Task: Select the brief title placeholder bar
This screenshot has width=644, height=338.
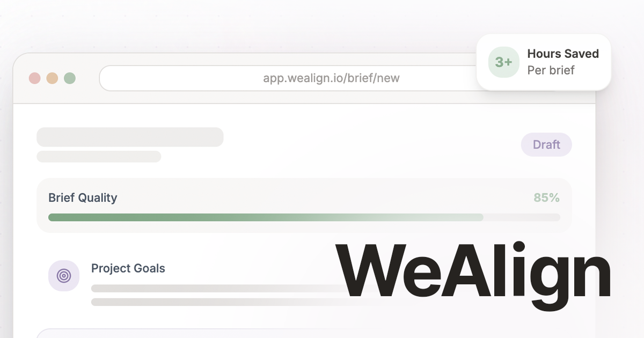Action: [130, 137]
